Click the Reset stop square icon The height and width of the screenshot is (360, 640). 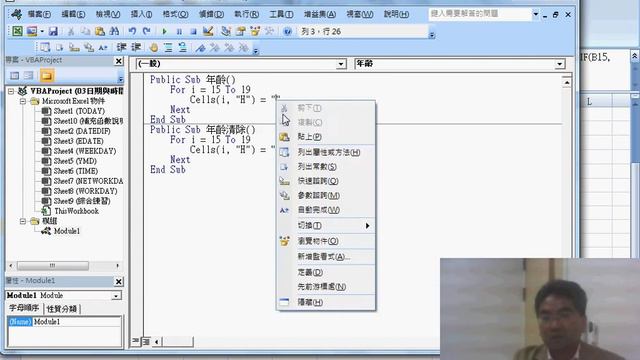193,31
